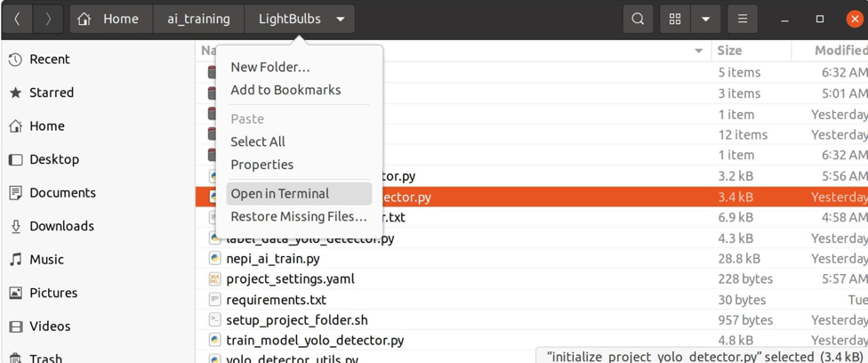Go forward with the right arrow
Image resolution: width=868 pixels, height=363 pixels.
click(x=48, y=19)
